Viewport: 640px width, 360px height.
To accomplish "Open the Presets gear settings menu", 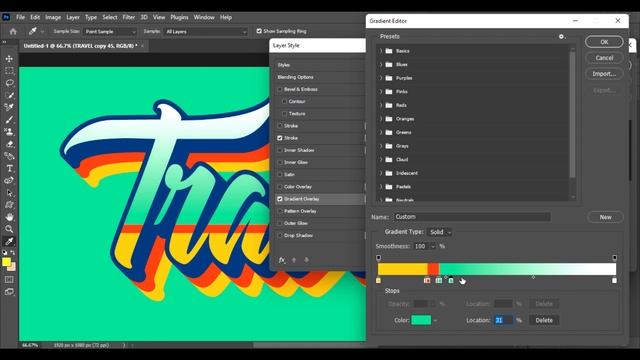I will [562, 37].
